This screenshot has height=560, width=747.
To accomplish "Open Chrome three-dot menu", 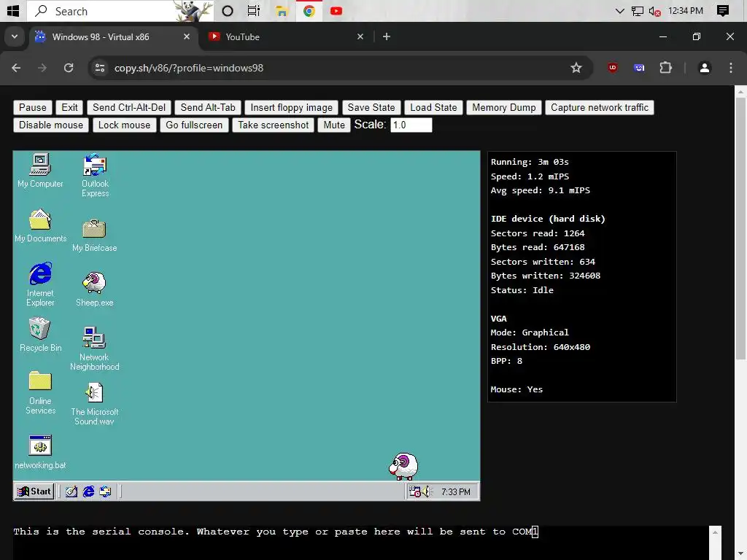I will coord(731,68).
